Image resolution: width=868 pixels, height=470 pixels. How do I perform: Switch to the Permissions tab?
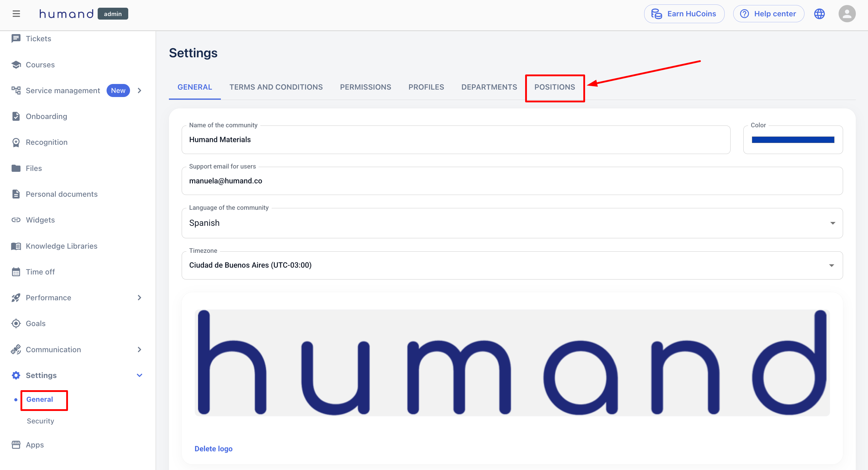click(x=365, y=87)
